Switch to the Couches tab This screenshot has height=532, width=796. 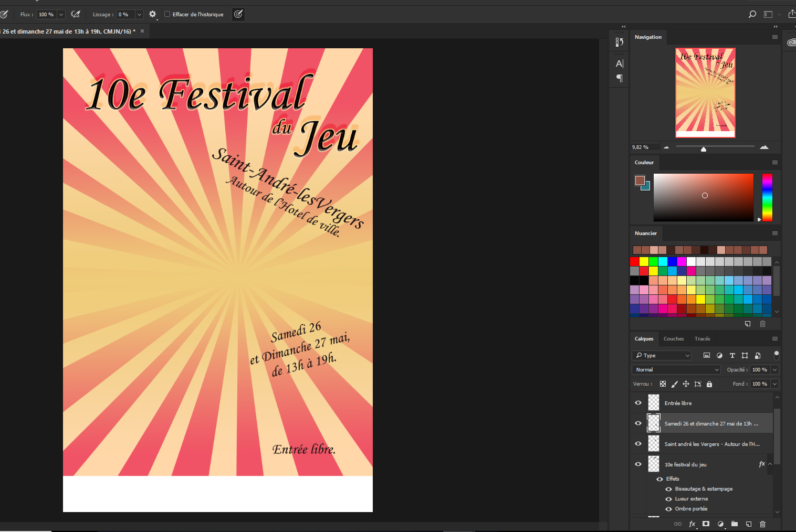tap(674, 338)
